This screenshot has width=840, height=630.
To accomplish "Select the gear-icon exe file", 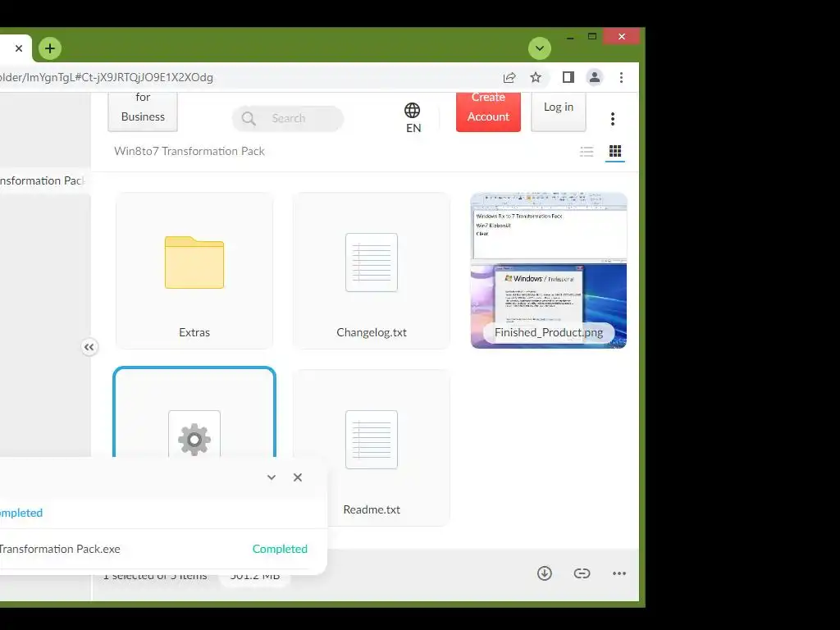I will pyautogui.click(x=194, y=413).
